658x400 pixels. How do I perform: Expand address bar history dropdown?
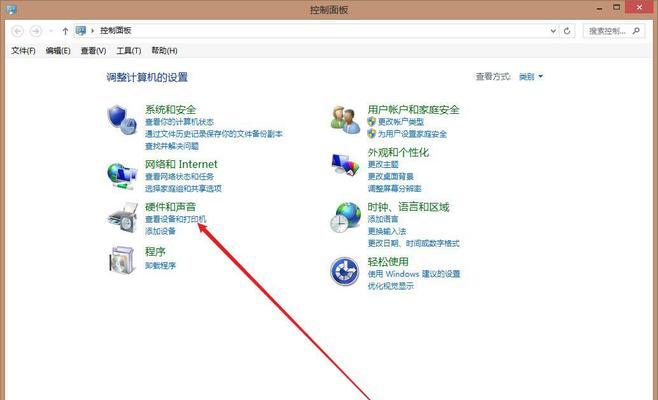click(x=553, y=31)
